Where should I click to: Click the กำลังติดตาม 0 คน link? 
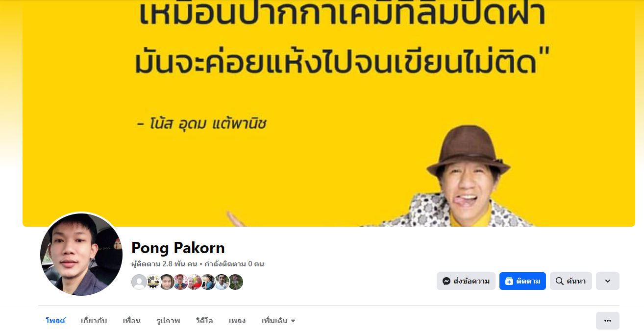[234, 264]
